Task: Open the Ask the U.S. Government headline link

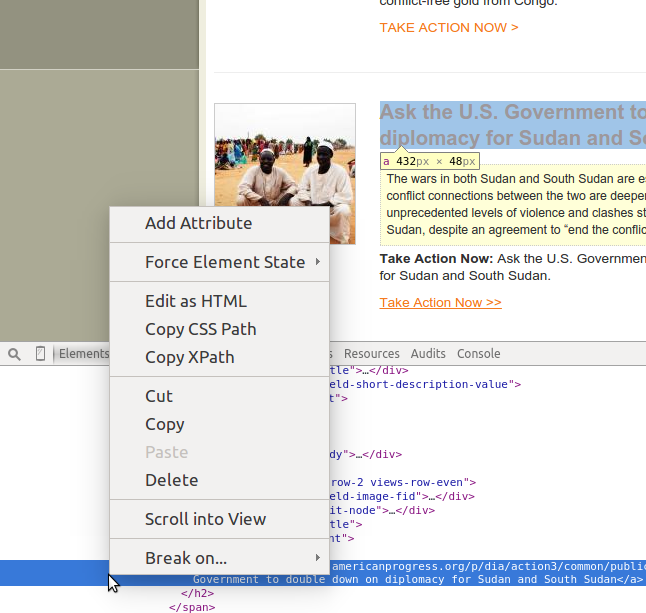Action: pyautogui.click(x=513, y=125)
